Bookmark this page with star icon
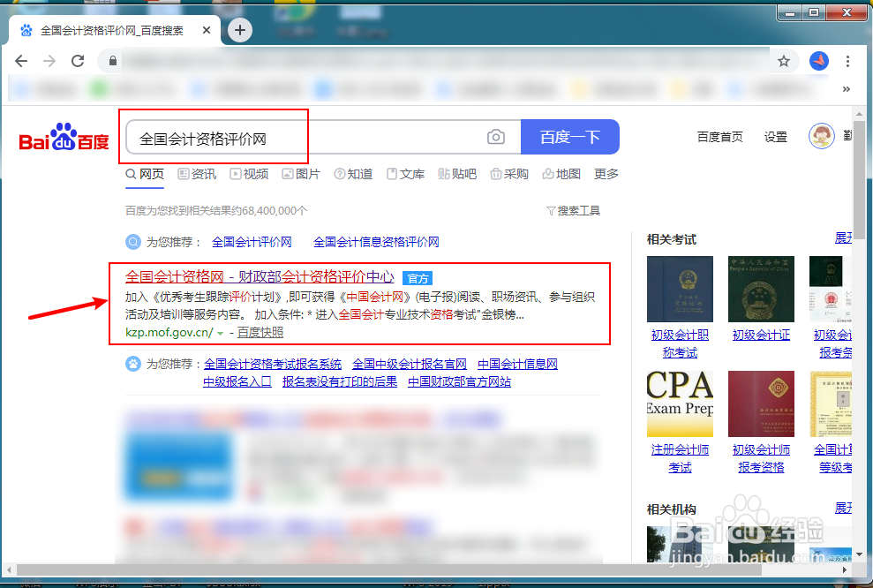 [784, 61]
